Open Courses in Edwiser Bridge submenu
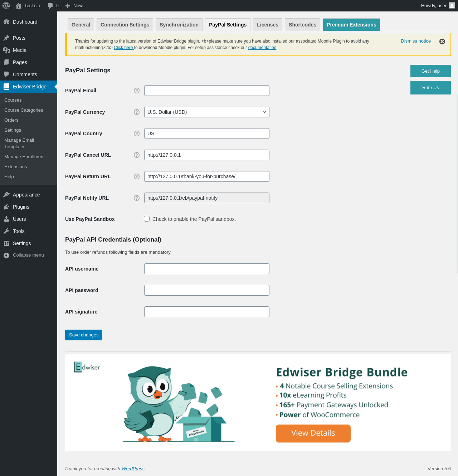 [13, 100]
